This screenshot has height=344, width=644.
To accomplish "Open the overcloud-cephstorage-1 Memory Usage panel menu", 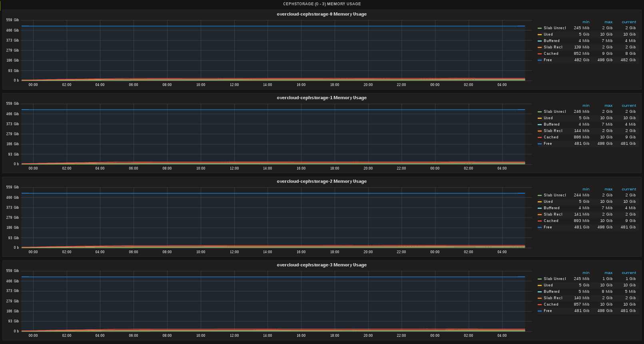I will [321, 98].
